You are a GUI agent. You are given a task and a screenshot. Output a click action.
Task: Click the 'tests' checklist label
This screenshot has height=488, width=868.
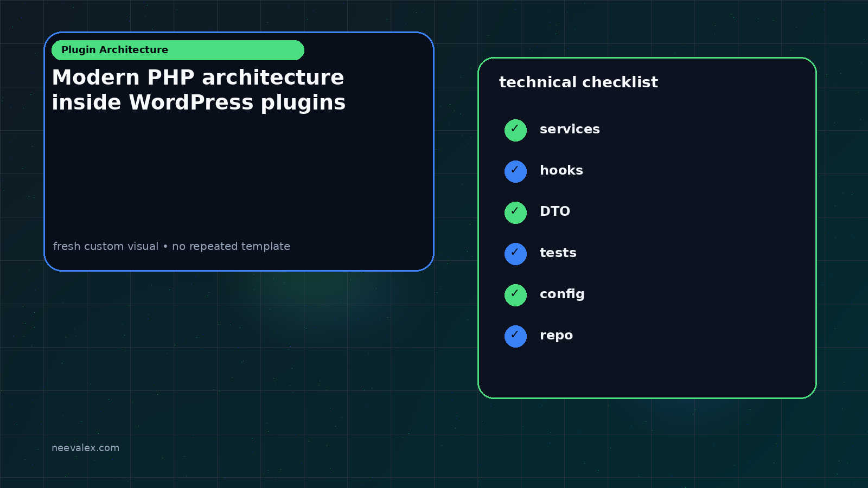(x=558, y=253)
